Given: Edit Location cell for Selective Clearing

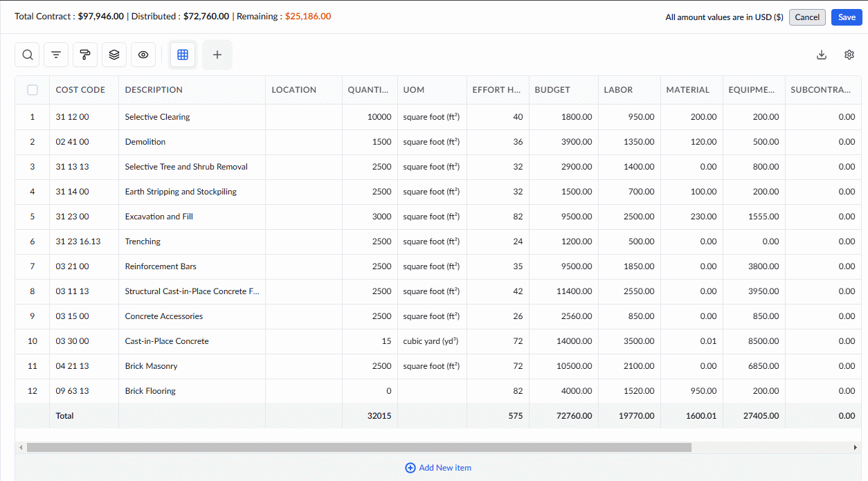Looking at the screenshot, I should click(304, 117).
